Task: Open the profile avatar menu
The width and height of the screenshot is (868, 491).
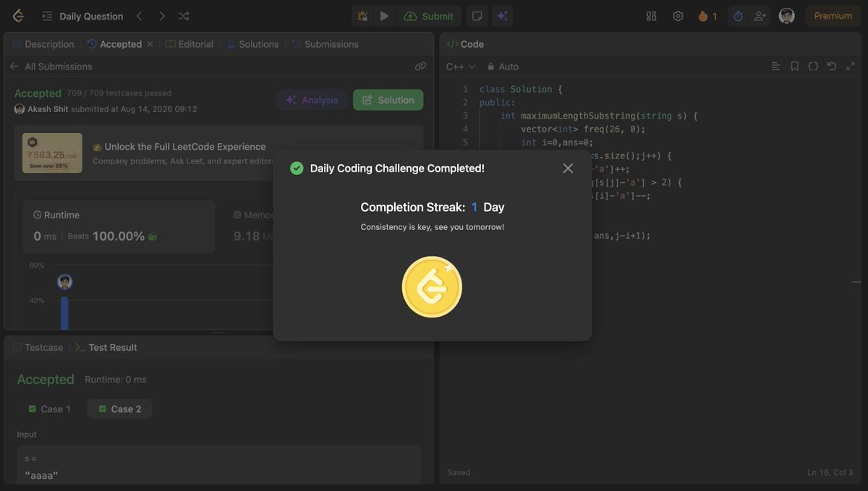Action: 787,16
